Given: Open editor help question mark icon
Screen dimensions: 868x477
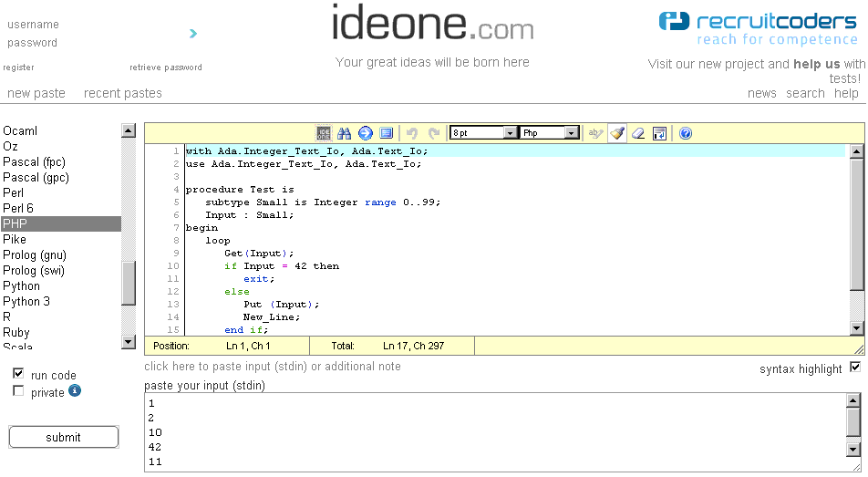Looking at the screenshot, I should point(686,133).
